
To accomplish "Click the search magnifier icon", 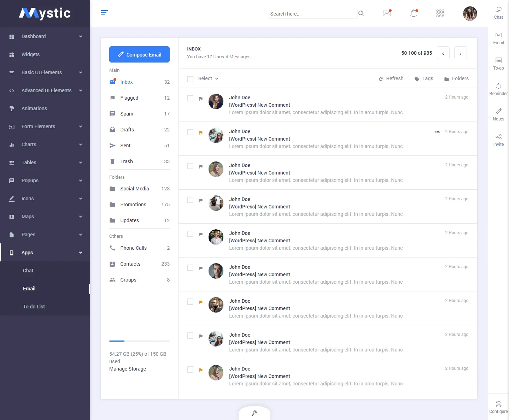I will pos(361,13).
